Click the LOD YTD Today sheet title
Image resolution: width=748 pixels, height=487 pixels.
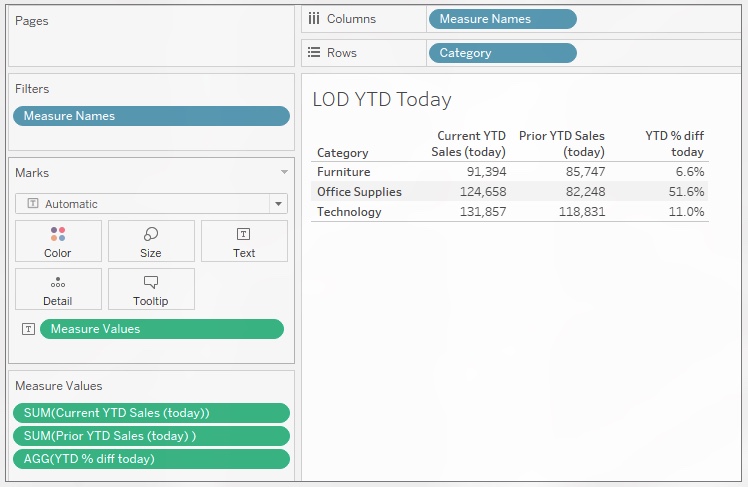coord(382,99)
